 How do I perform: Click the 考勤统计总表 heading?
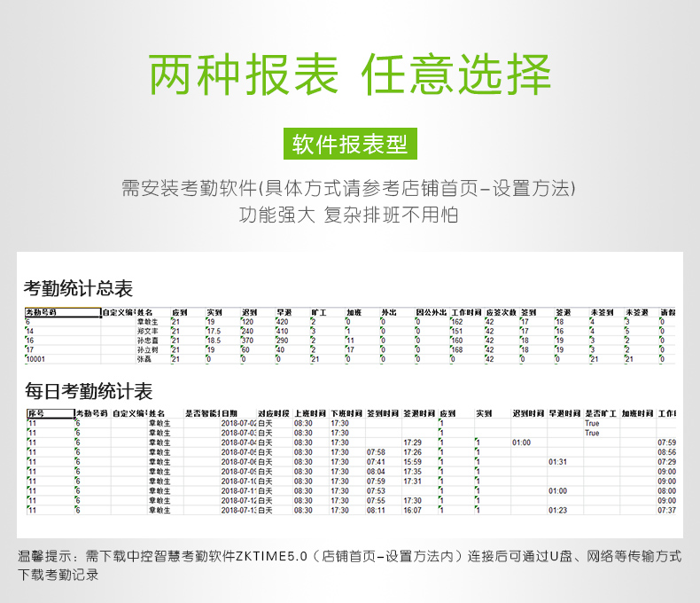78,288
